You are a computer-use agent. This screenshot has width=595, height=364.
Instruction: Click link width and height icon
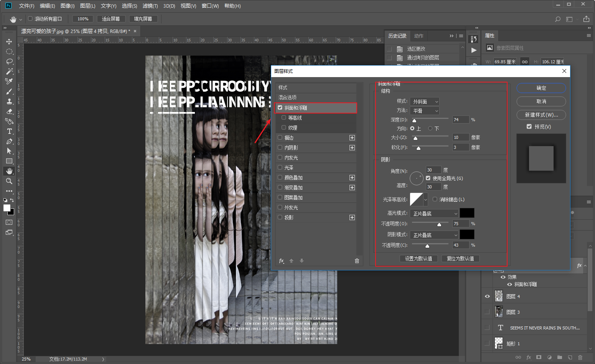(x=525, y=62)
